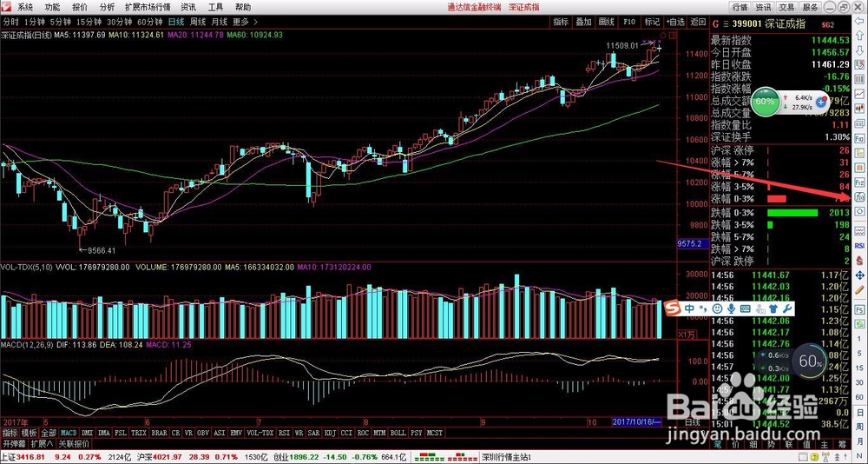Viewport: 868px width, 464px height.
Task: Click the FS sidebar icon
Action: point(861,308)
